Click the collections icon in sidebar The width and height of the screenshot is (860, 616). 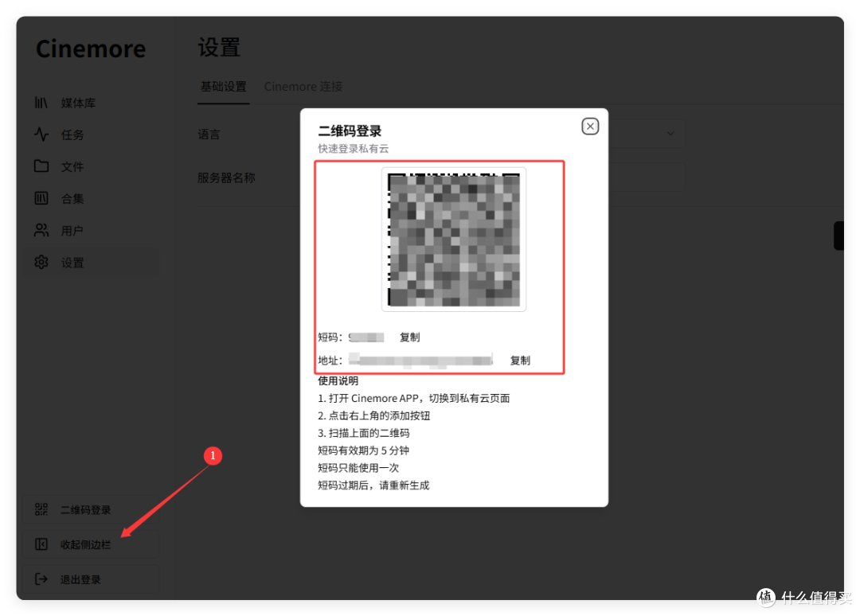click(41, 198)
